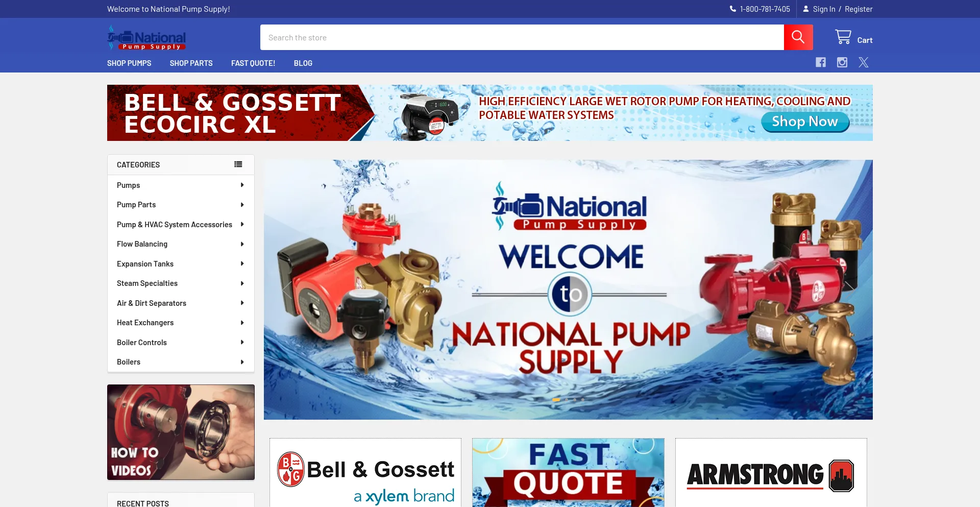This screenshot has width=980, height=507.
Task: Click the Shop Now button on the banner
Action: pyautogui.click(x=805, y=122)
